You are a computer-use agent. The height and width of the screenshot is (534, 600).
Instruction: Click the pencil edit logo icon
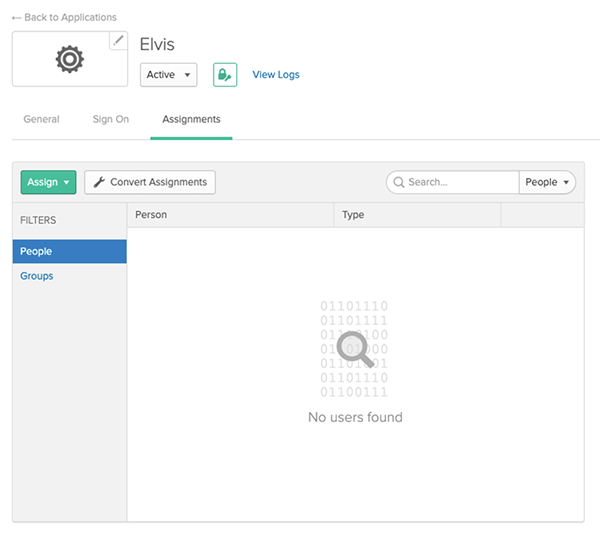click(x=118, y=40)
